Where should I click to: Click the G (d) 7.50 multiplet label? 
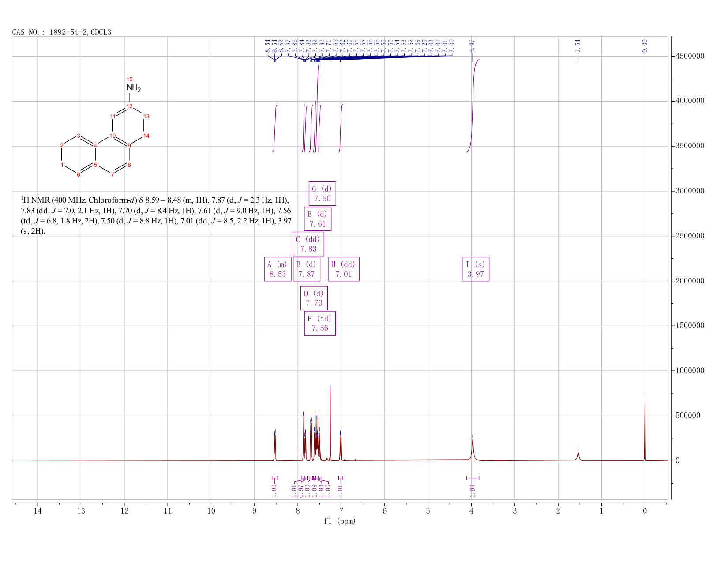[322, 193]
